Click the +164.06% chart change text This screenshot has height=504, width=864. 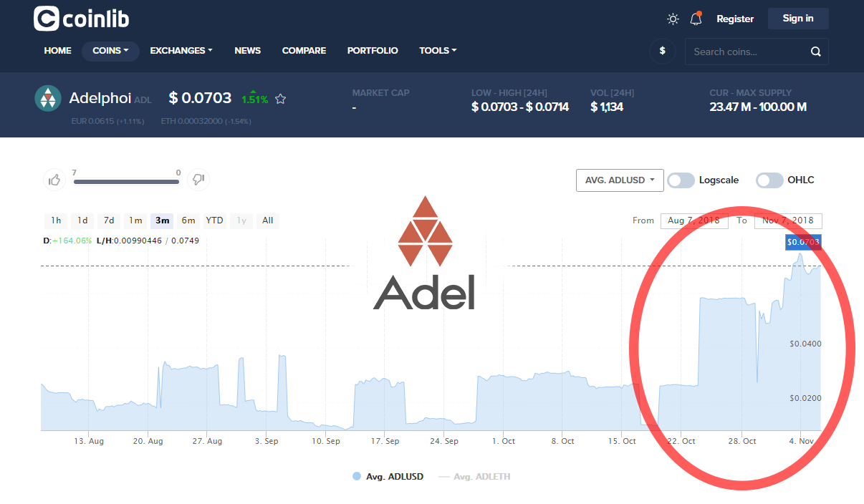72,241
